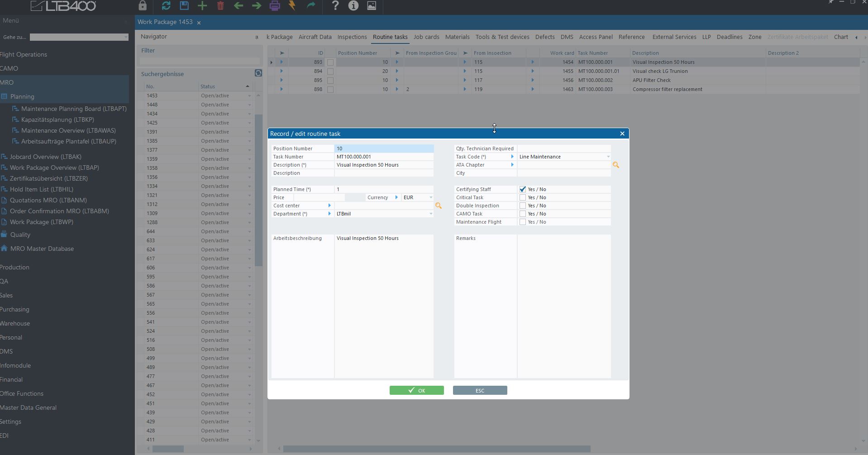868x455 pixels.
Task: Click the refresh icon in toolbar
Action: click(x=166, y=6)
